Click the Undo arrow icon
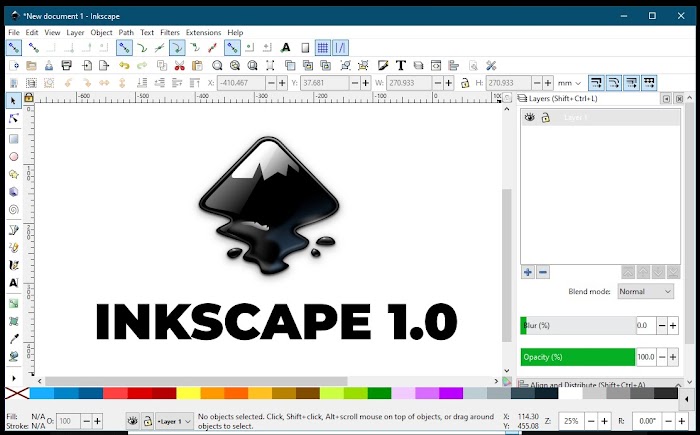This screenshot has height=435, width=700. (124, 66)
